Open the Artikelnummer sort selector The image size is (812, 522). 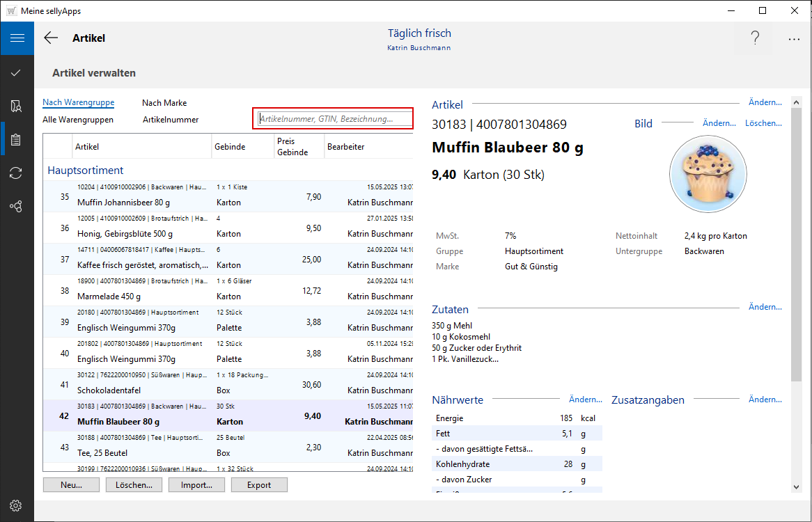171,120
